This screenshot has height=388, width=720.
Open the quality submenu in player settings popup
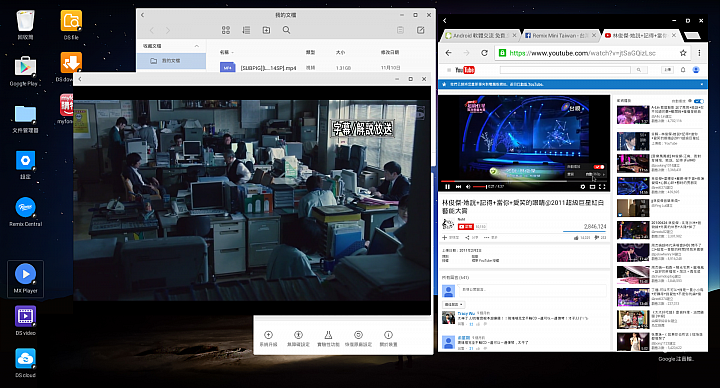586,174
